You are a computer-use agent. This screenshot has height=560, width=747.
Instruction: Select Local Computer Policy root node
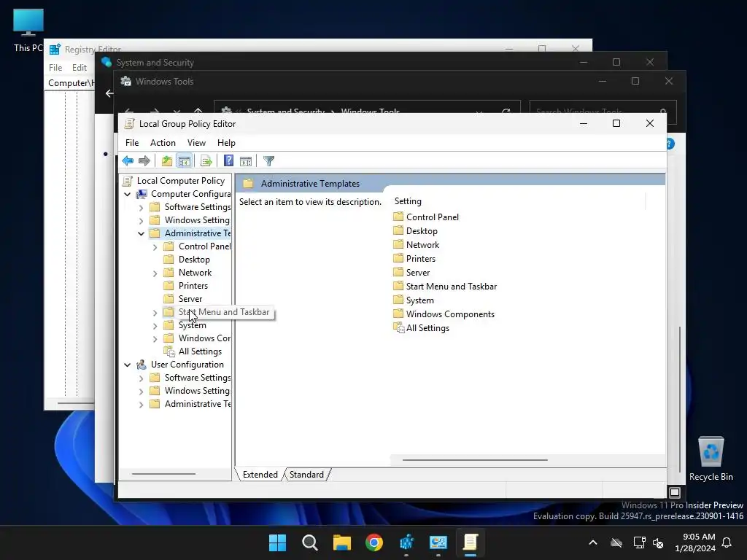[181, 181]
